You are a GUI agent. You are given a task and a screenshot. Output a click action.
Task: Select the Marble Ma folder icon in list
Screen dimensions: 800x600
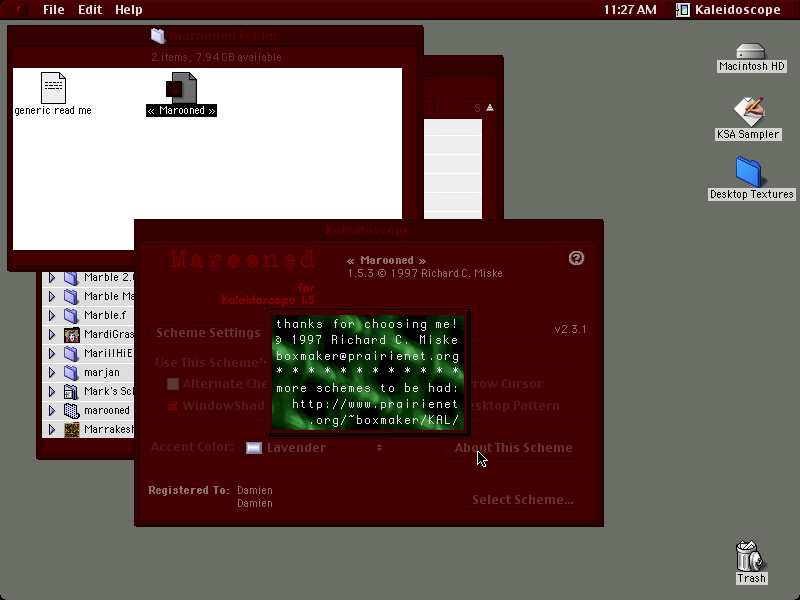click(71, 296)
